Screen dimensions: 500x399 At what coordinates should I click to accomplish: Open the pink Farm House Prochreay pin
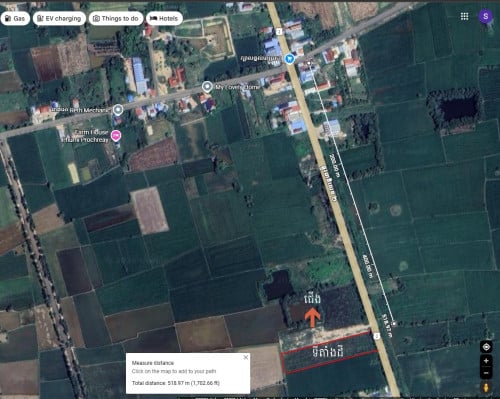[x=116, y=136]
